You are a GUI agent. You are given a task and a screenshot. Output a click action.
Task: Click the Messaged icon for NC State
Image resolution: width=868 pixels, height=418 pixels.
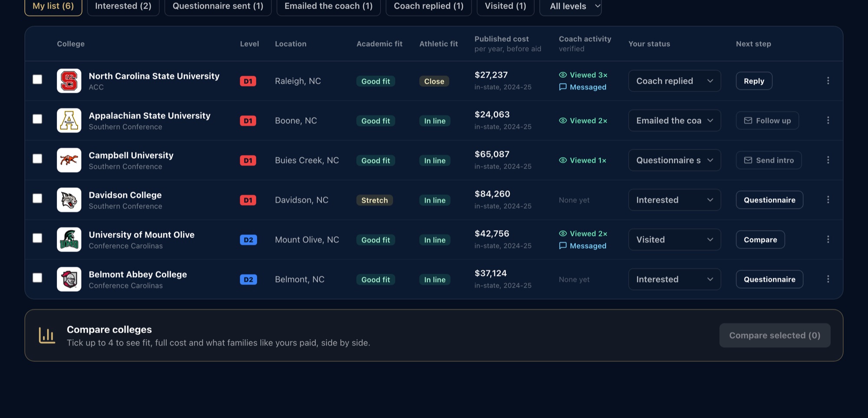tap(563, 87)
